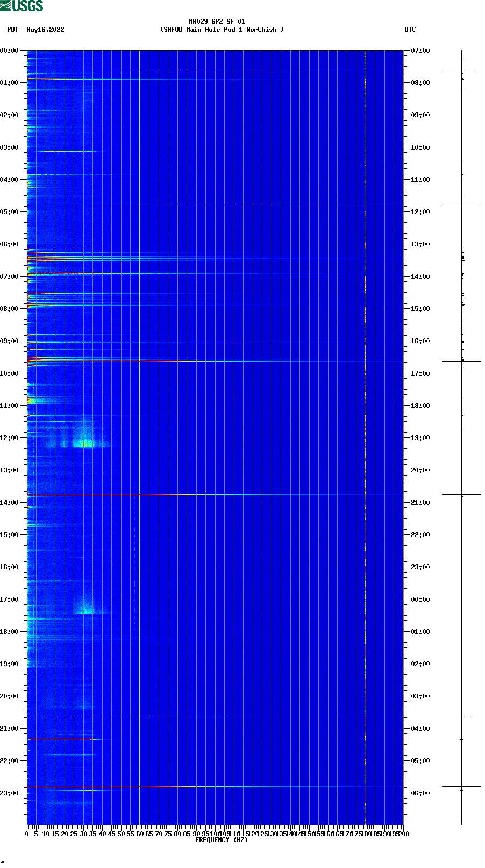The width and height of the screenshot is (485, 868).
Task: Click the 200 Hz frequency tick label
Action: coord(403,834)
